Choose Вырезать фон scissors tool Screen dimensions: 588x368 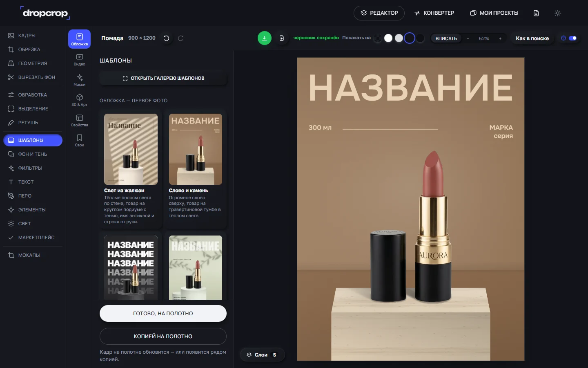click(x=33, y=77)
